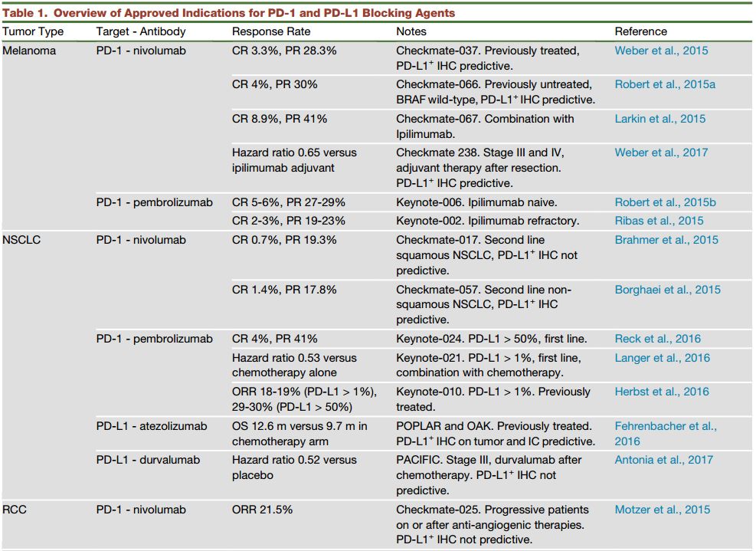Select the CR 5-6%, PR 27-29% value
This screenshot has width=756, height=551.
[288, 202]
